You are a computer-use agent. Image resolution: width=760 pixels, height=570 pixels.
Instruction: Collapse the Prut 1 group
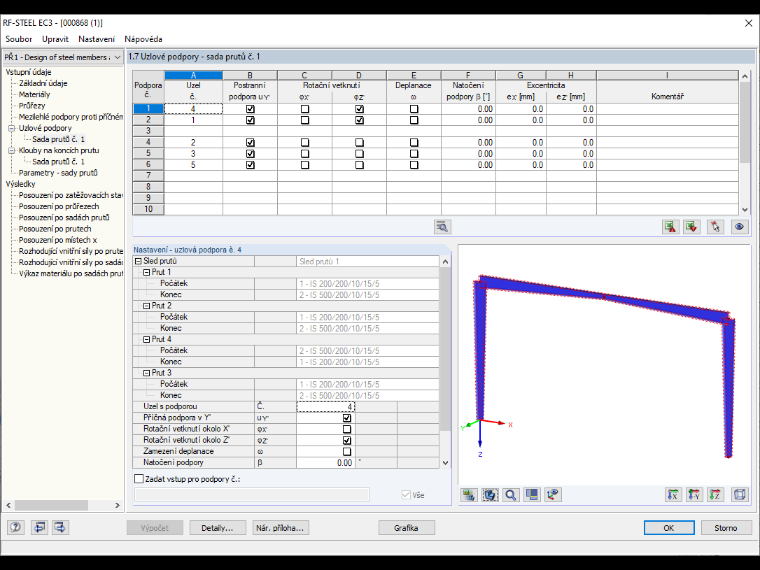click(146, 272)
